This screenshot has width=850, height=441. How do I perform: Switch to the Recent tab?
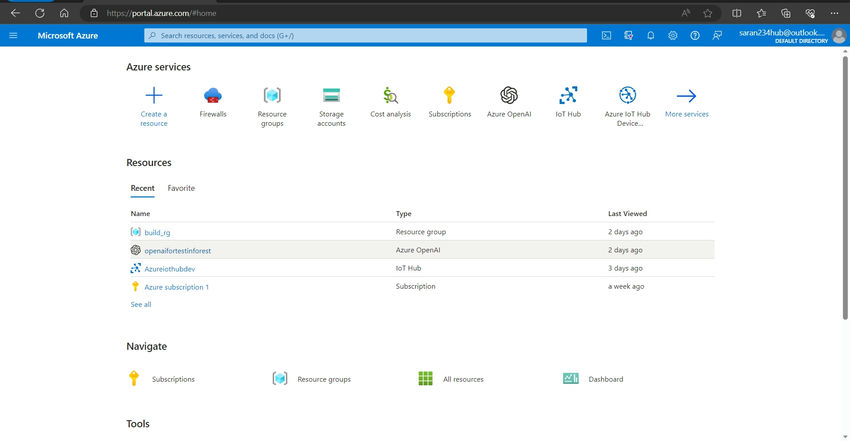coord(143,188)
